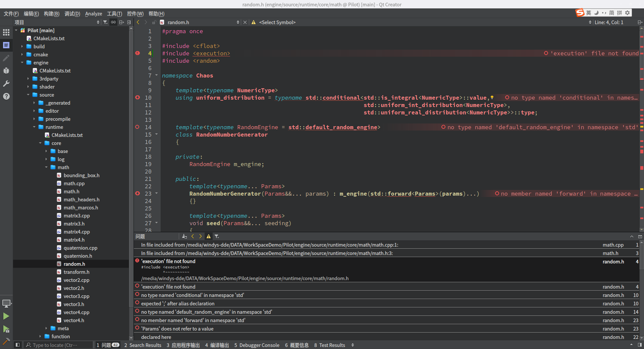
Task: Open quaternion.cpp from the project tree
Action: (x=80, y=248)
